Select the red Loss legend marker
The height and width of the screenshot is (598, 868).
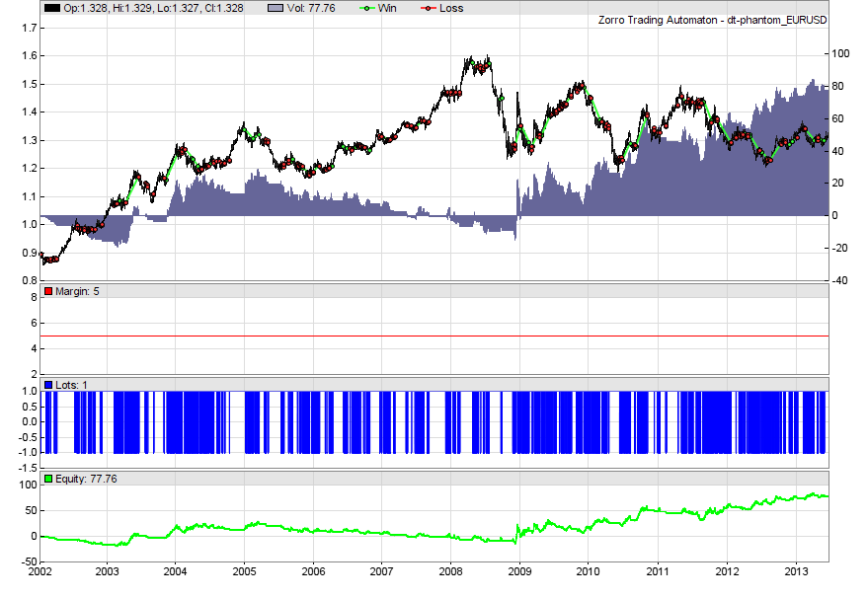[428, 8]
